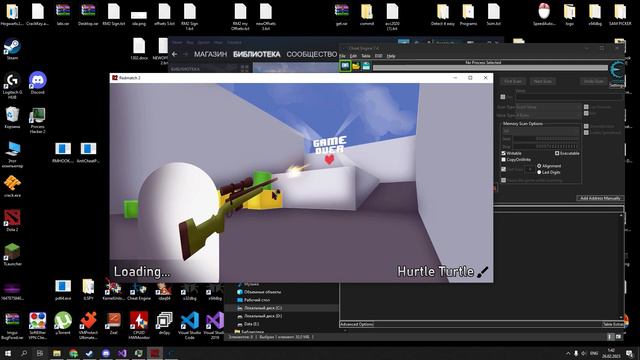Click the Next Scan button
640x360 pixels.
point(542,81)
